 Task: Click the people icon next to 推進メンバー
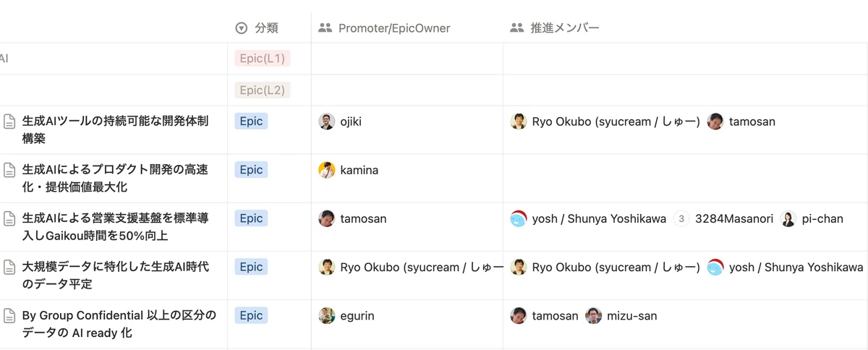point(516,28)
